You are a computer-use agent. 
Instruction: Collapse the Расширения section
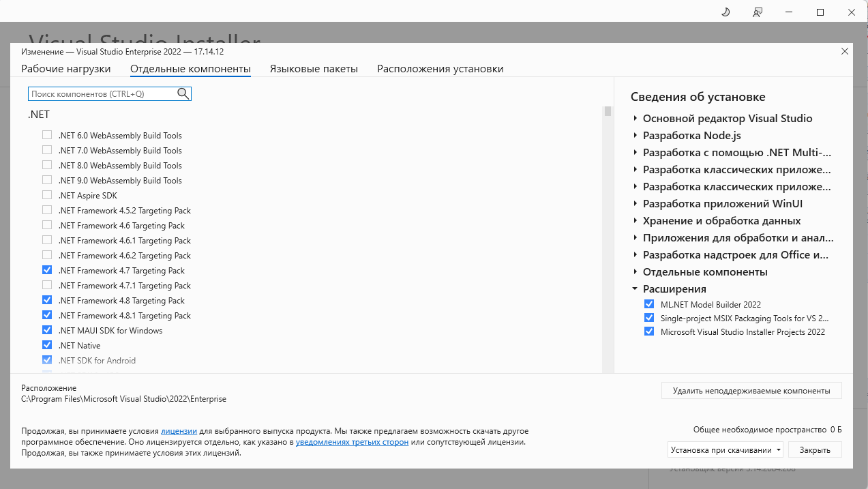tap(635, 289)
